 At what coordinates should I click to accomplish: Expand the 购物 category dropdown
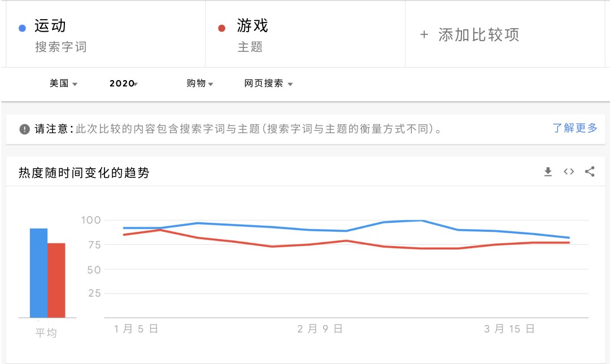(x=200, y=84)
